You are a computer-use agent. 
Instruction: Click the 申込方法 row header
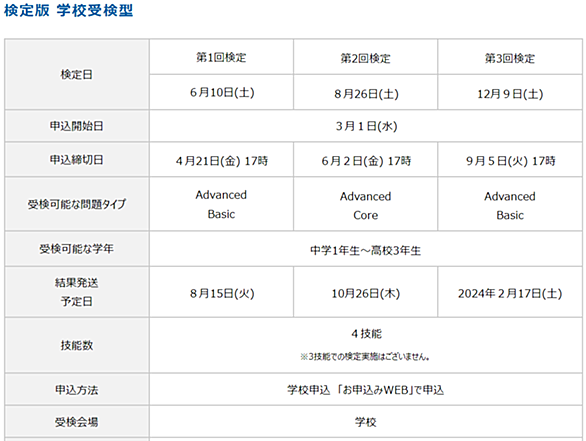coord(77,390)
